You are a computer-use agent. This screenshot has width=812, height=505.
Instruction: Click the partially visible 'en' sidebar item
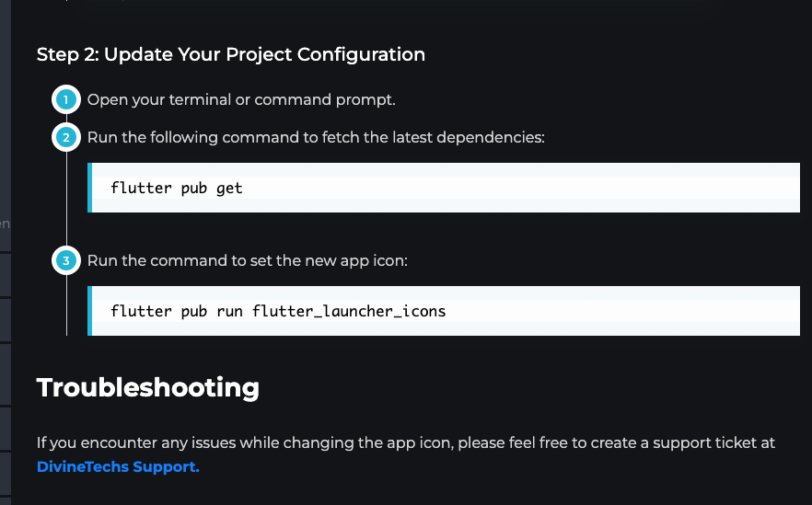click(5, 224)
